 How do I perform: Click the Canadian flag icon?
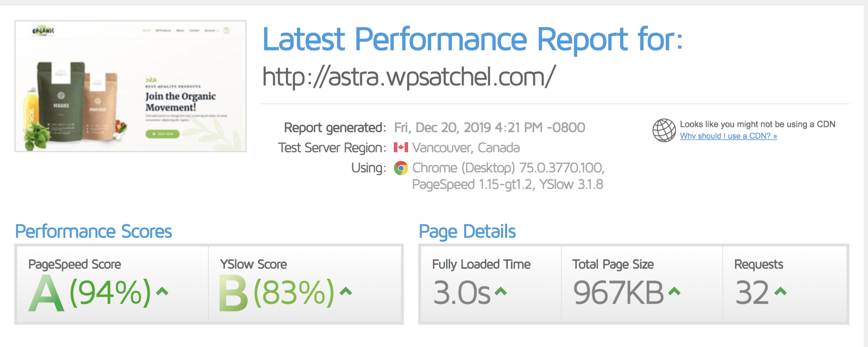401,147
